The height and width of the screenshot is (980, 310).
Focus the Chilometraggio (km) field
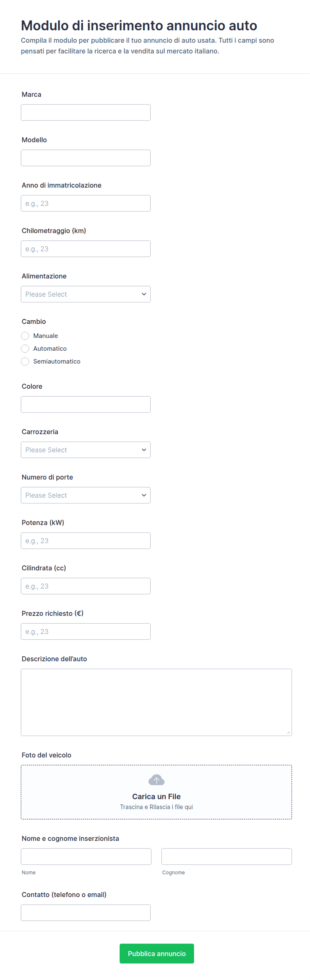(86, 249)
